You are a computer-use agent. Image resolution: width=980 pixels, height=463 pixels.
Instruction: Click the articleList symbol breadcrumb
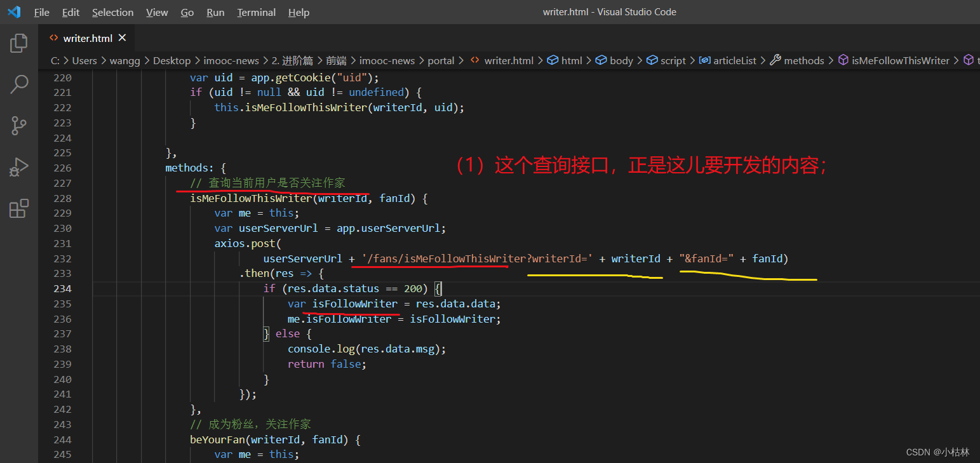728,60
